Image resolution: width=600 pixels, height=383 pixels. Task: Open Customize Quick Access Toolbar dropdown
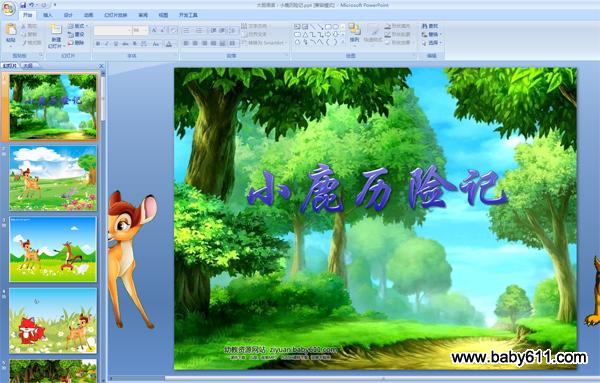click(x=55, y=5)
